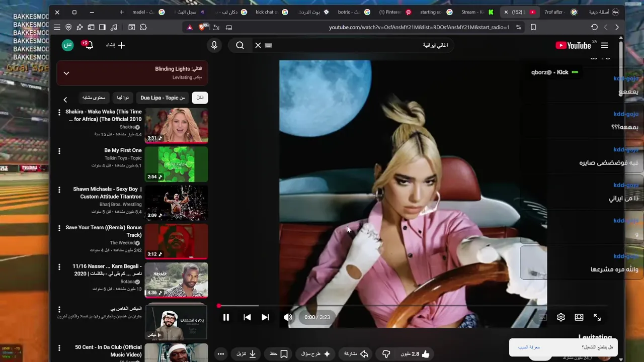This screenshot has width=644, height=362.
Task: Toggle the browser sidebar panel
Action: pos(102,27)
